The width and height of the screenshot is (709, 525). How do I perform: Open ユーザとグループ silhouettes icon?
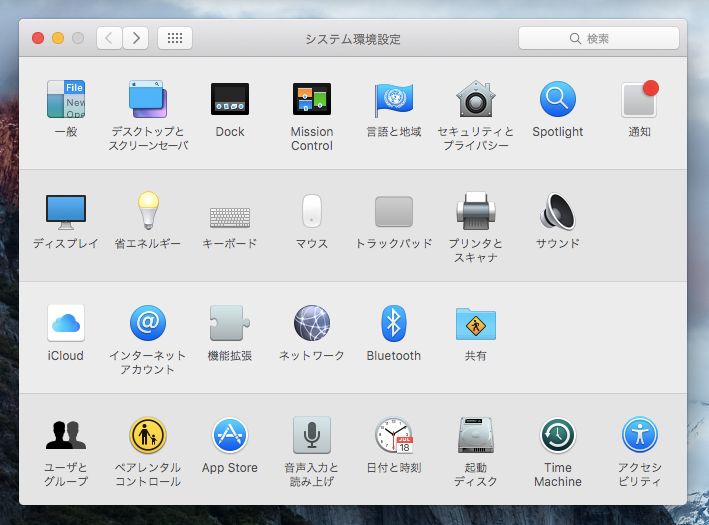66,435
